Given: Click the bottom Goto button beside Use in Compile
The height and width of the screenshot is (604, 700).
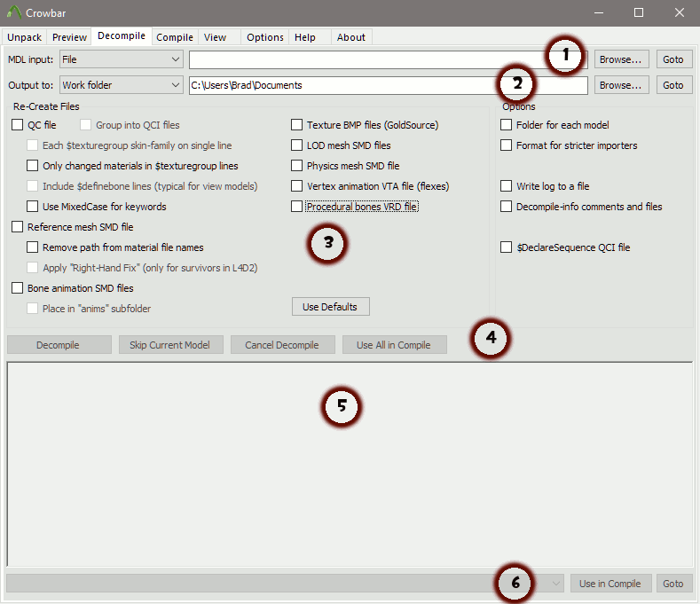Looking at the screenshot, I should pyautogui.click(x=673, y=584).
